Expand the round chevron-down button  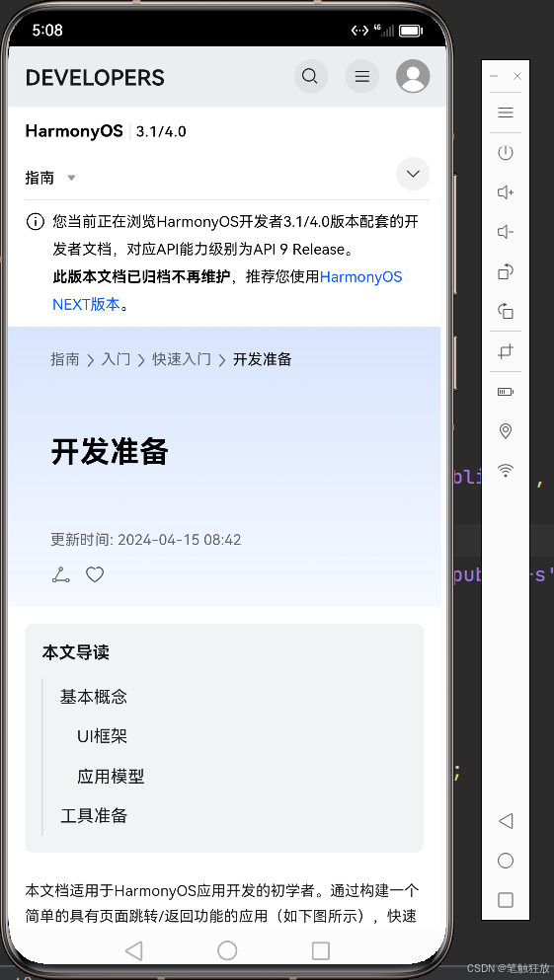coord(413,174)
